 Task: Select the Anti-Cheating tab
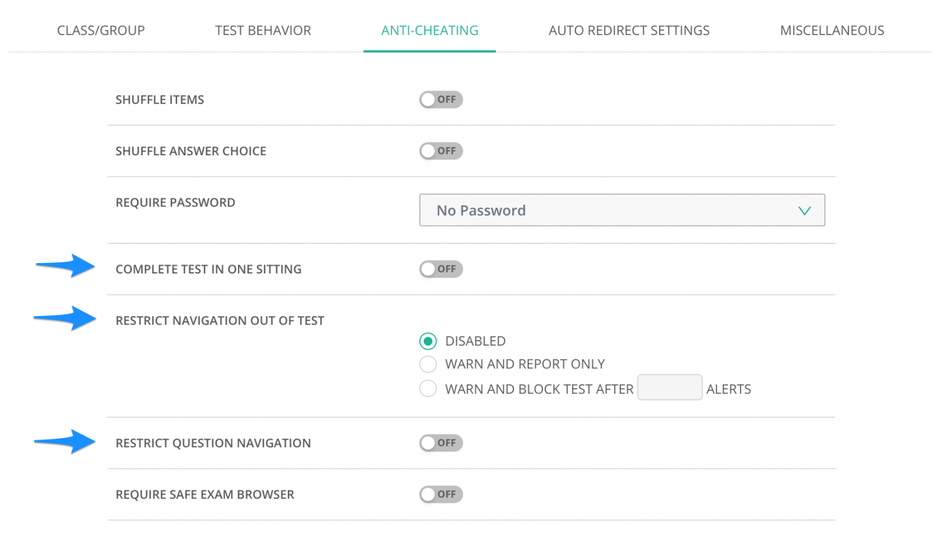click(x=430, y=30)
